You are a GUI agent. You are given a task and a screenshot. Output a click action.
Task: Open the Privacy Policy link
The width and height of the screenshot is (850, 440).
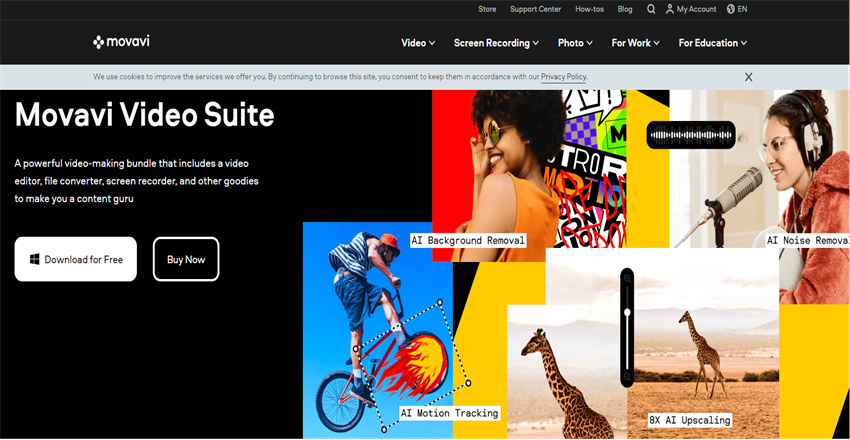tap(563, 77)
